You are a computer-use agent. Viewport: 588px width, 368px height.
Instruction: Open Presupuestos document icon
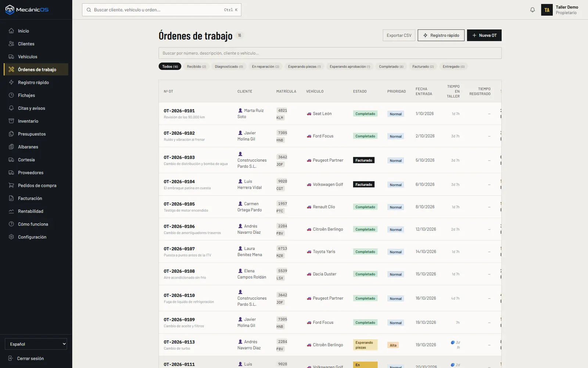click(11, 134)
